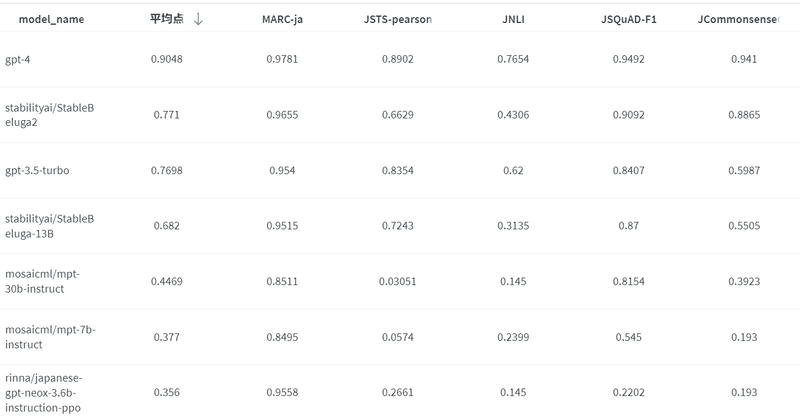Click the mosaicml/mpt-30b-instruct model name
This screenshot has height=419, width=800.
49,281
